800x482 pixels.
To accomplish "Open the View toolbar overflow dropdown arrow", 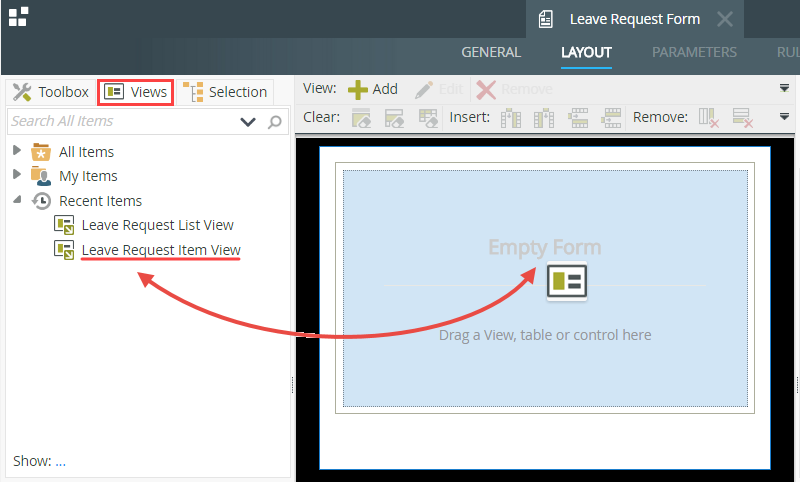I will [785, 88].
